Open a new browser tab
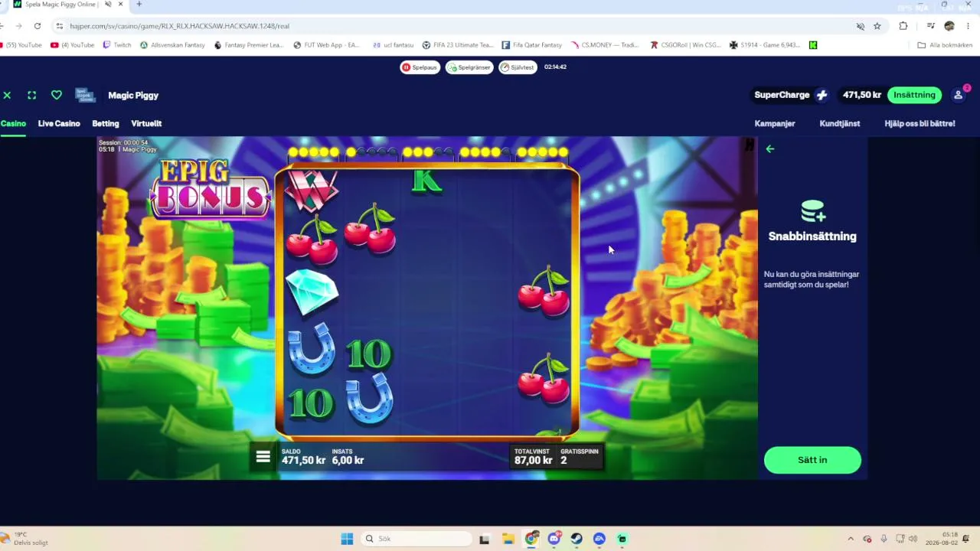The width and height of the screenshot is (980, 551). [x=139, y=5]
